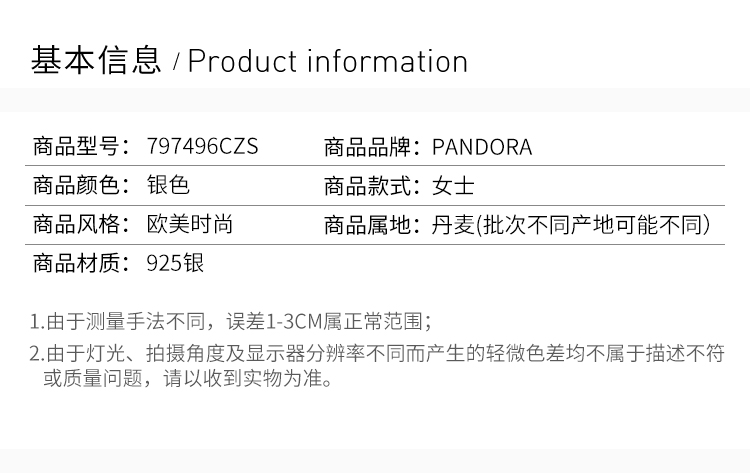The image size is (750, 473).
Task: Select the brand name PANDORA
Action: [482, 147]
